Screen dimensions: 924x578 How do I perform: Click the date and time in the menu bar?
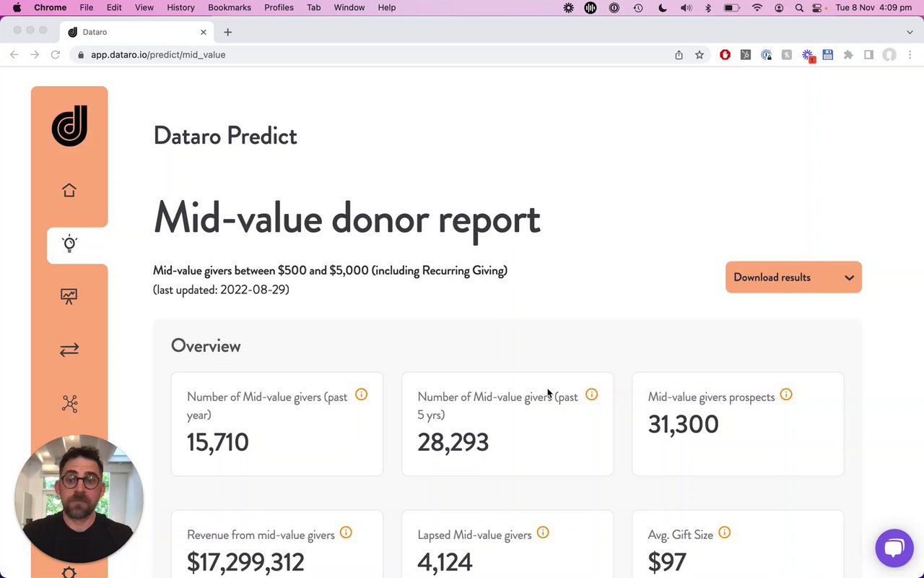point(873,7)
